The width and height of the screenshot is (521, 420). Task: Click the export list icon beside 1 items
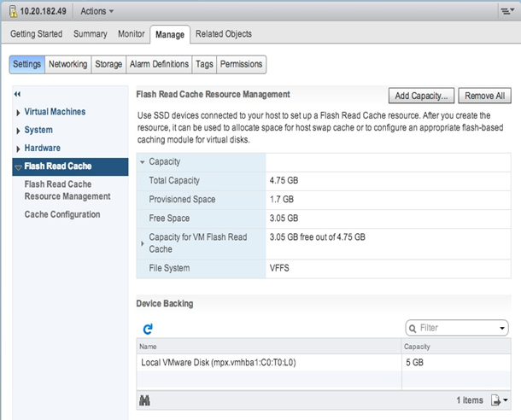click(500, 400)
